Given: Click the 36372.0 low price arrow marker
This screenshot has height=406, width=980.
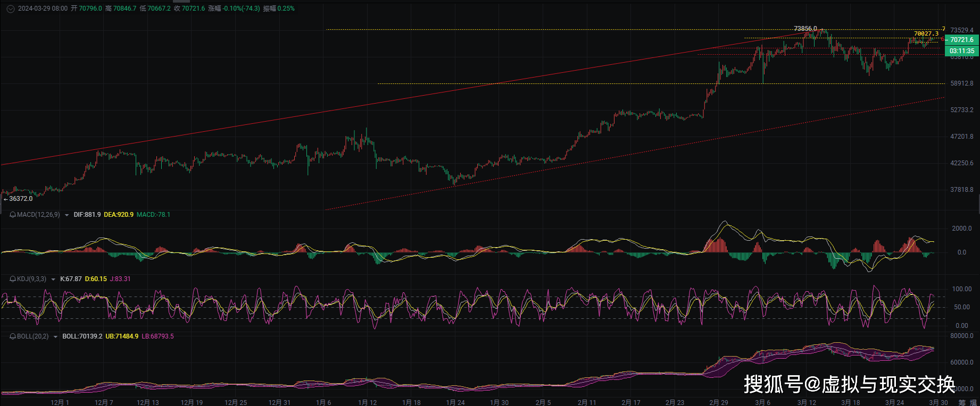Looking at the screenshot, I should tap(18, 199).
